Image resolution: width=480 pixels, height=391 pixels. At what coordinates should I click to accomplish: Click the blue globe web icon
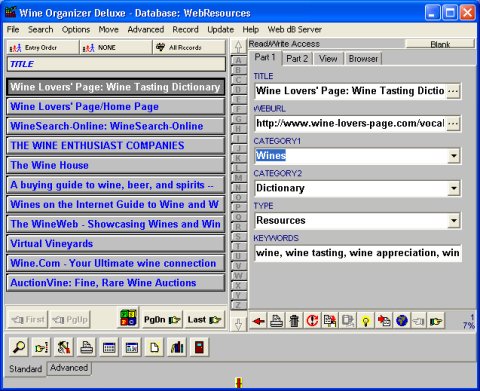(402, 321)
